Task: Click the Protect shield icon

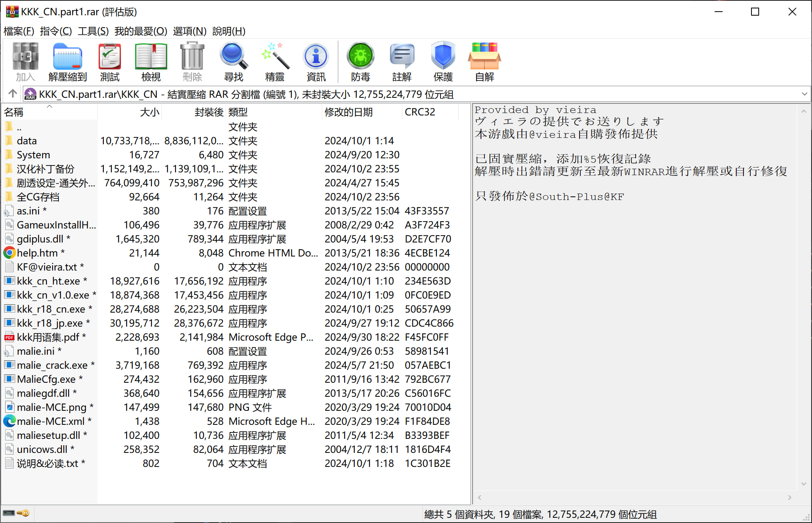Action: (443, 61)
